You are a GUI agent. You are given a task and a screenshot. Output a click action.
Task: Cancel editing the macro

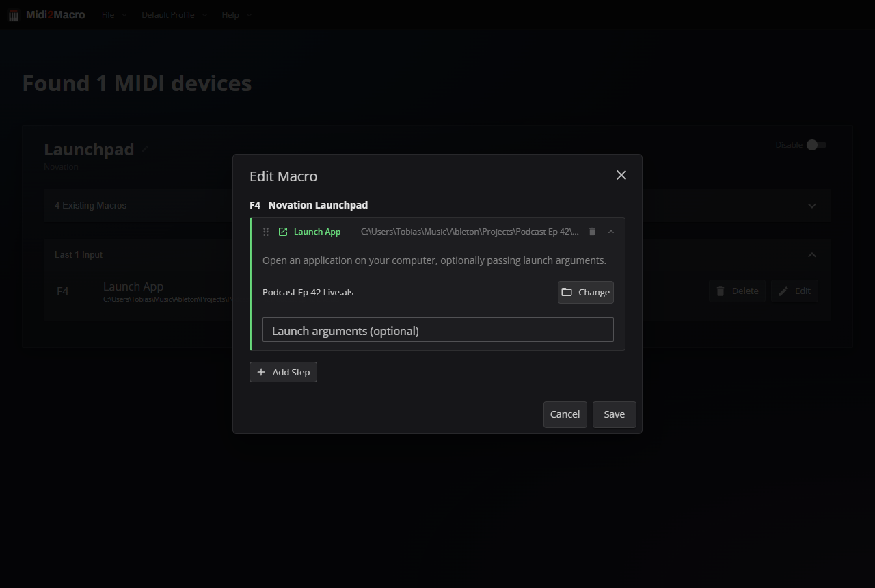tap(565, 414)
